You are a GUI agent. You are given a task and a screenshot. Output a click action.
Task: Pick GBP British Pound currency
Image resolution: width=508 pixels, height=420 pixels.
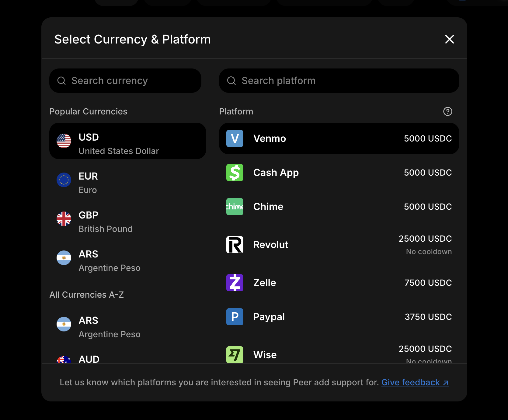(127, 222)
